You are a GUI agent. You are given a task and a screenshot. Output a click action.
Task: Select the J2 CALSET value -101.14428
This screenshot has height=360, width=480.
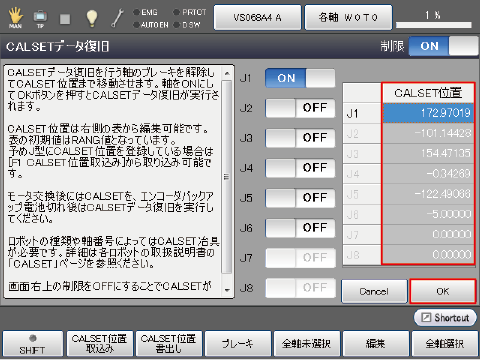[428, 134]
